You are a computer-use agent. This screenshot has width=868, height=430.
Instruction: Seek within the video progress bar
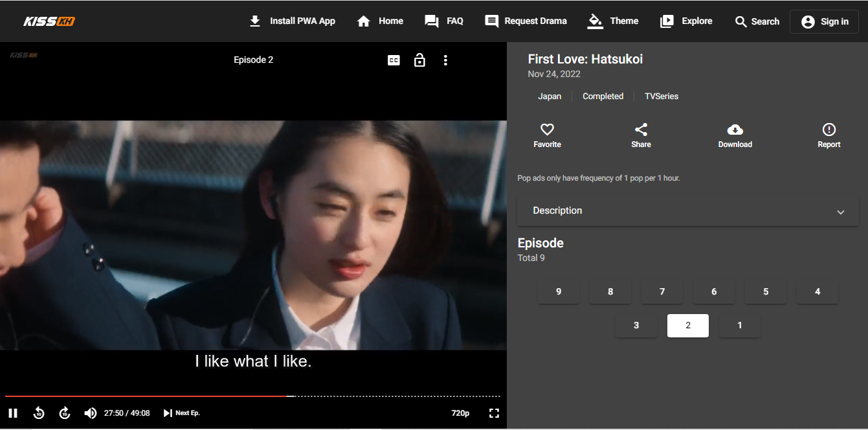(252, 396)
